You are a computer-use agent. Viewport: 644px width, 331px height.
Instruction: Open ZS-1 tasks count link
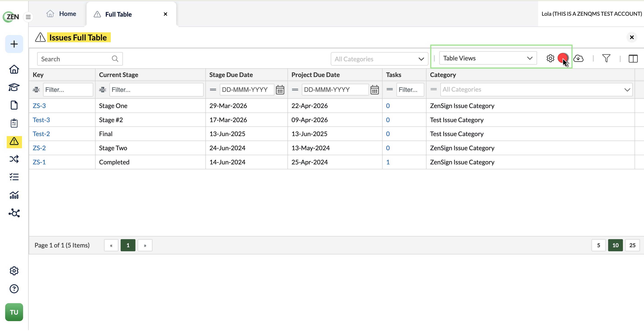coord(388,162)
